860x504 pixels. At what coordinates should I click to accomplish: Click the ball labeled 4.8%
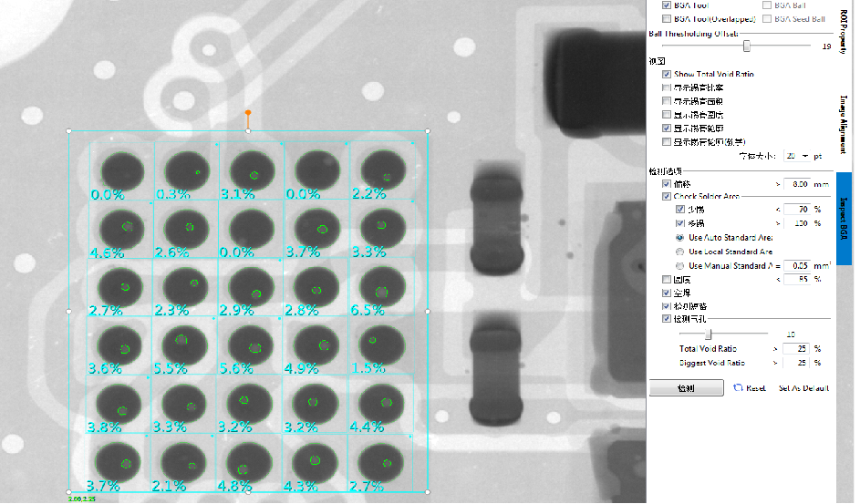click(x=250, y=464)
